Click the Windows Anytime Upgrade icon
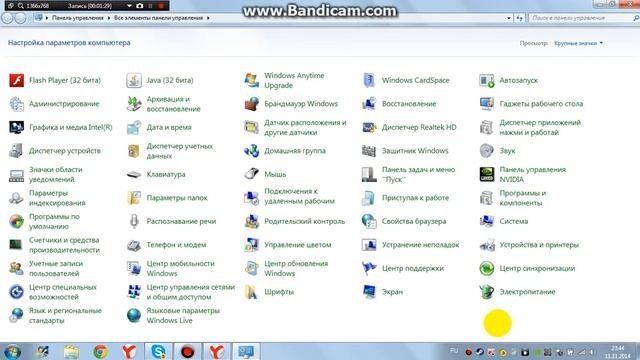 pos(251,80)
